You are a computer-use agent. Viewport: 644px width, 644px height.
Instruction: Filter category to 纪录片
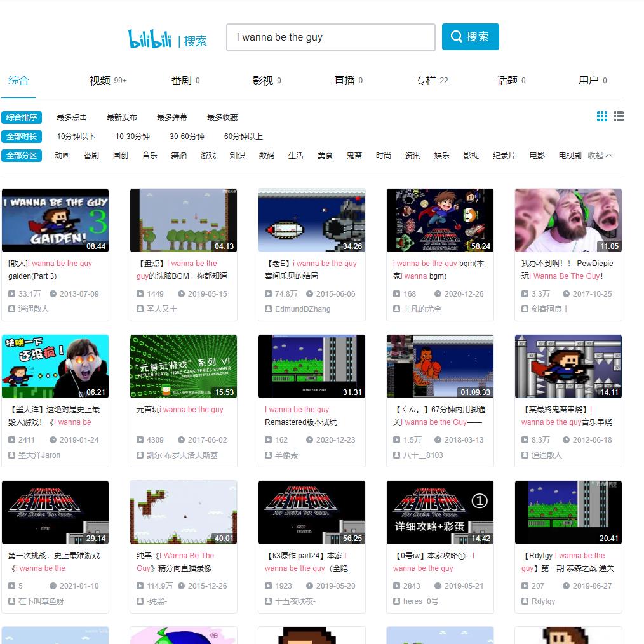(x=504, y=156)
